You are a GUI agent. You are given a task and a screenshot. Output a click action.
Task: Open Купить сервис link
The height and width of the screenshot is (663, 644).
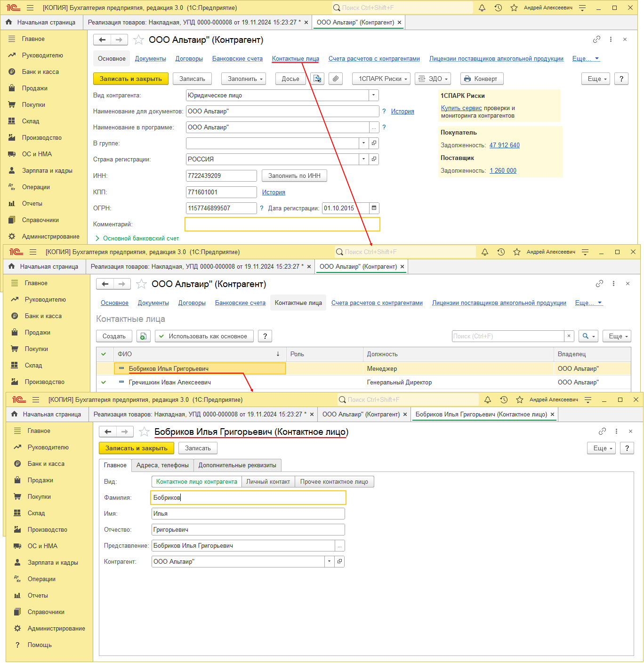pyautogui.click(x=461, y=108)
